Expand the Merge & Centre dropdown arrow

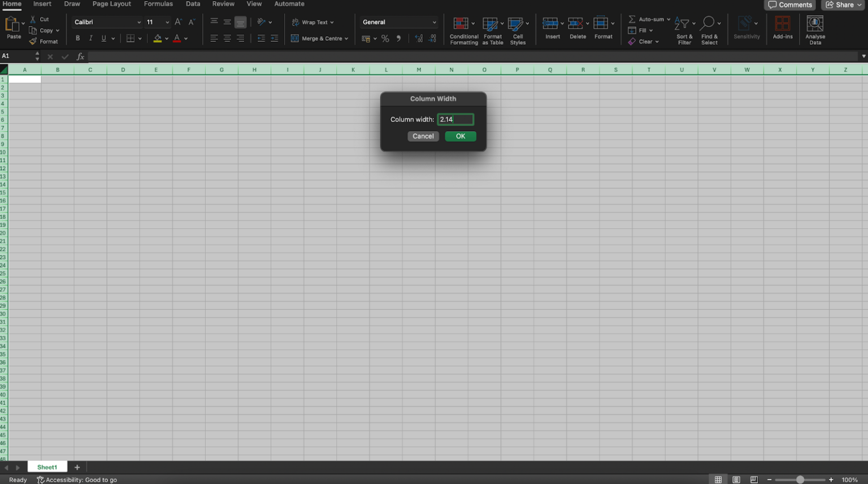click(x=346, y=38)
